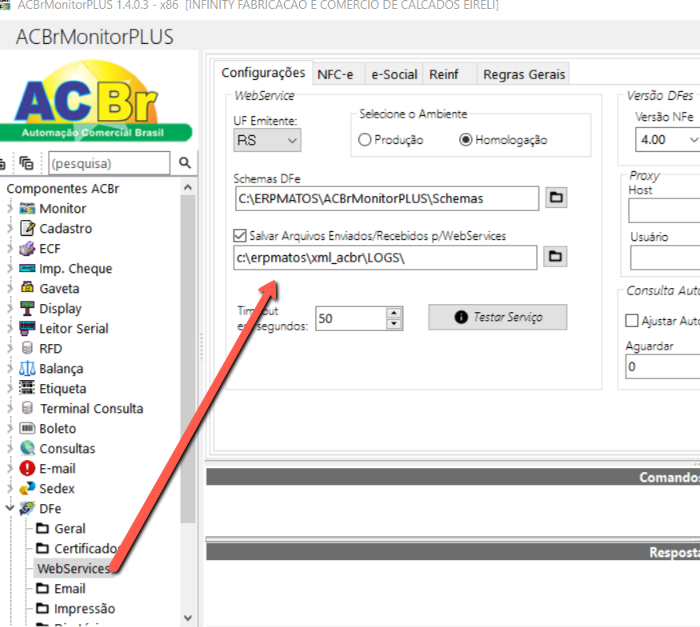Click the Boleto barcode icon
Image resolution: width=700 pixels, height=627 pixels.
pos(27,428)
